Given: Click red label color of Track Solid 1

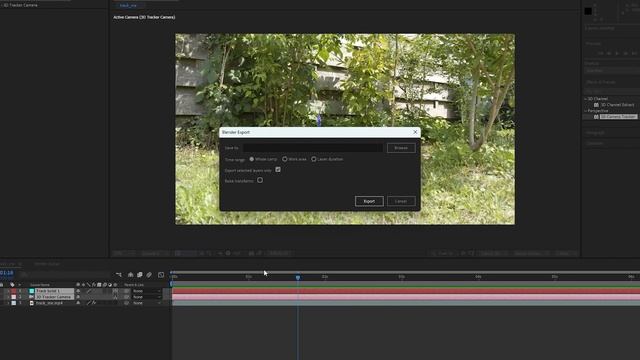Looking at the screenshot, I should point(13,291).
